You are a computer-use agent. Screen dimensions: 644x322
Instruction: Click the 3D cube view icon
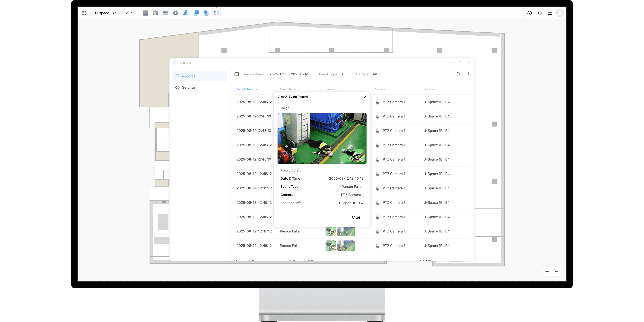pyautogui.click(x=155, y=13)
